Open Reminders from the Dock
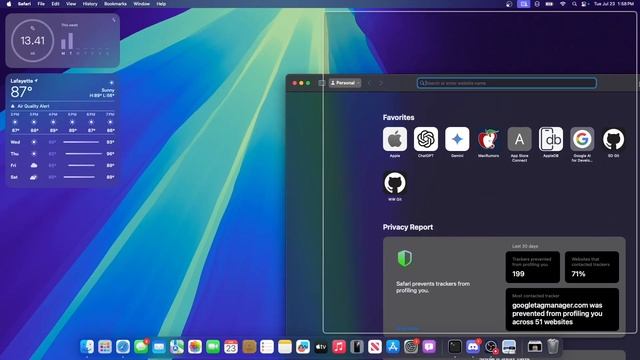Viewport: 640px width, 360px height. [267, 347]
